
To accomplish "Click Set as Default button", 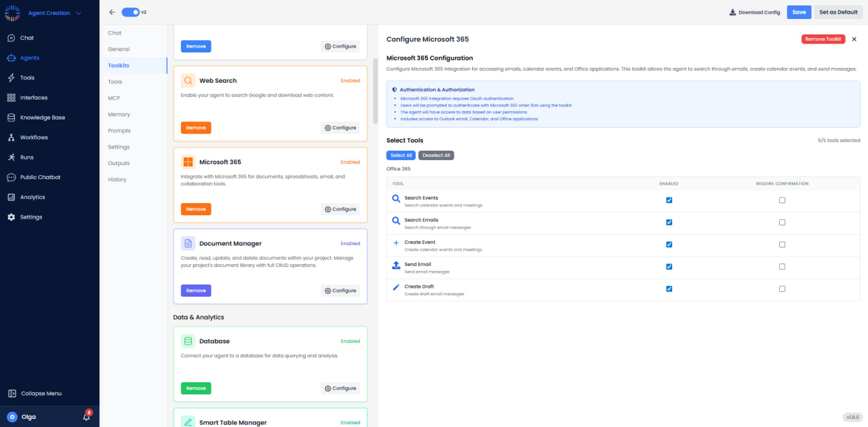I will [x=838, y=12].
